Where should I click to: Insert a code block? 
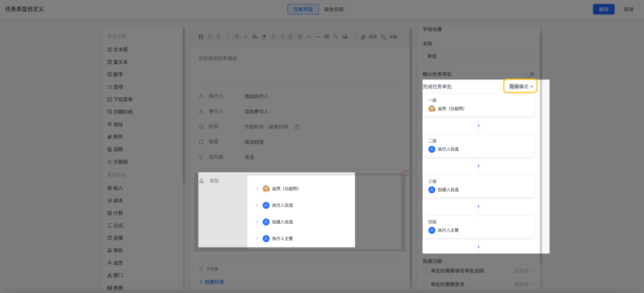click(309, 36)
